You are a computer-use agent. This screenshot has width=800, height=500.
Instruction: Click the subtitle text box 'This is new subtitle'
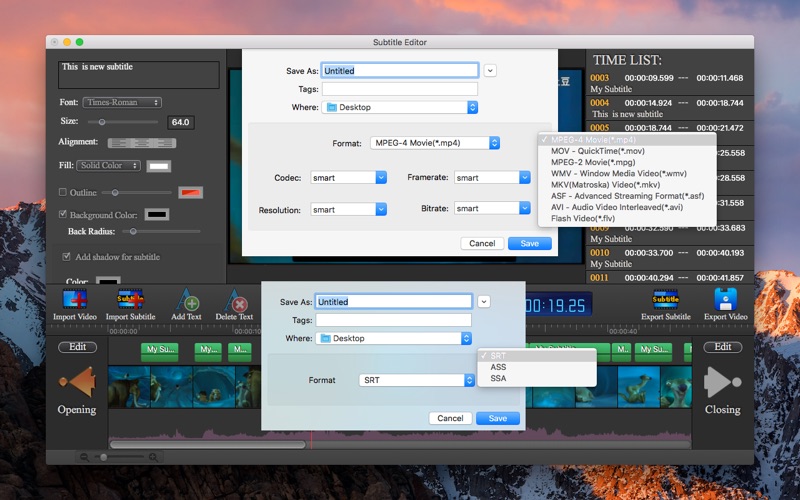(x=139, y=75)
